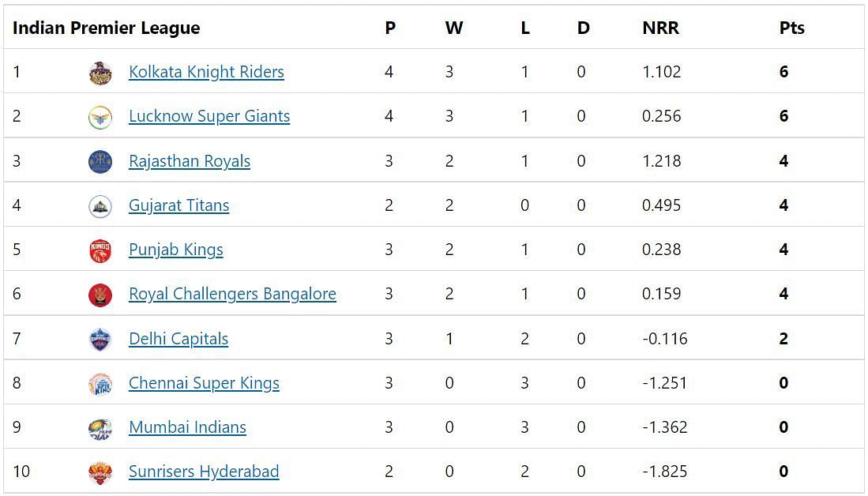Click the Delhi Capitals team logo

click(100, 340)
